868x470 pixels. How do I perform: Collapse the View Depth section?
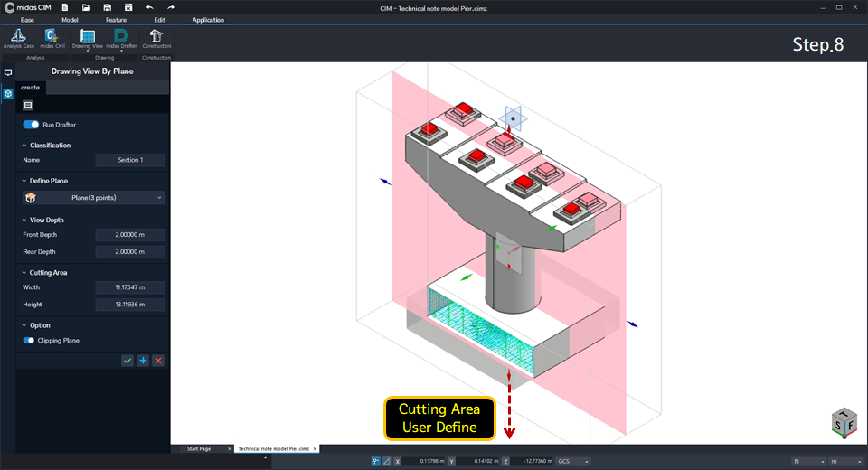(x=24, y=220)
